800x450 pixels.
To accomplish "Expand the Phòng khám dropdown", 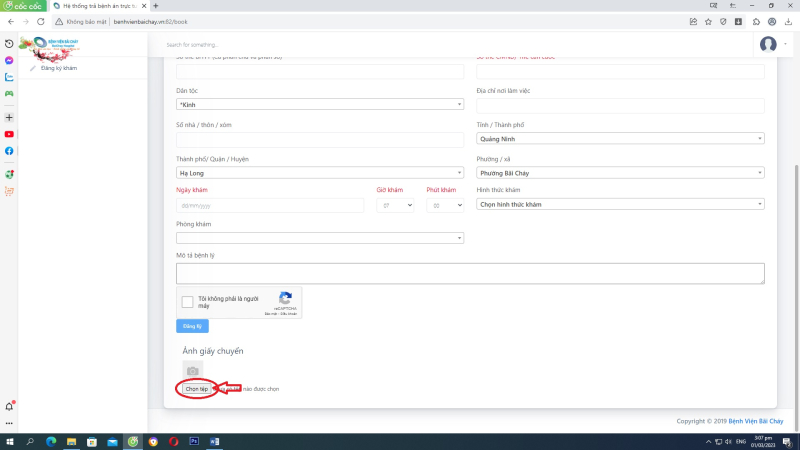I will 319,238.
